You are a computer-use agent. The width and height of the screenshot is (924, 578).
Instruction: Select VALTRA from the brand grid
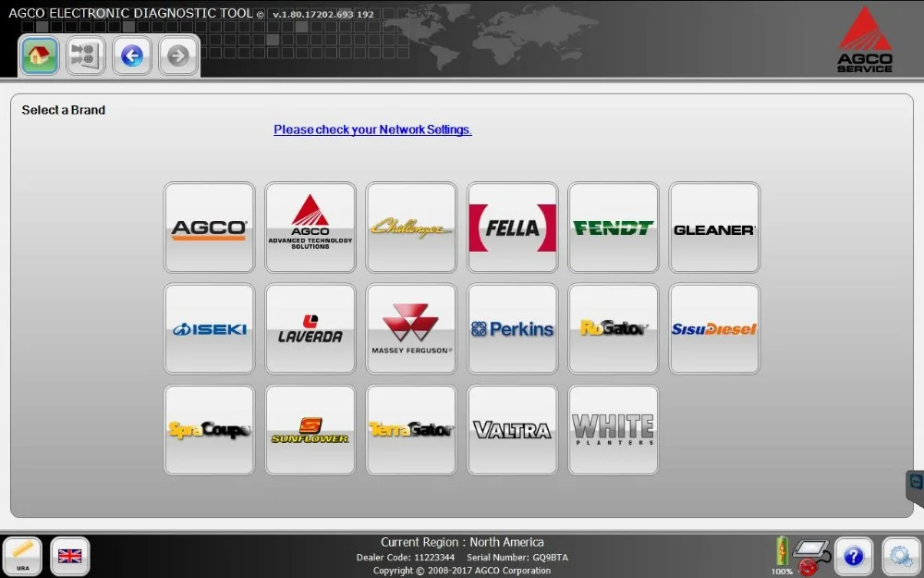point(512,429)
